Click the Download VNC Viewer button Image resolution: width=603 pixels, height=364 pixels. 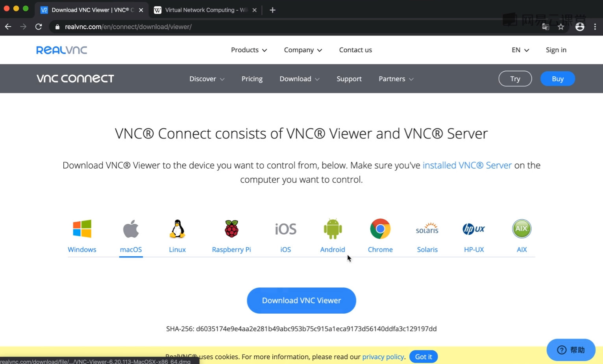pyautogui.click(x=301, y=300)
